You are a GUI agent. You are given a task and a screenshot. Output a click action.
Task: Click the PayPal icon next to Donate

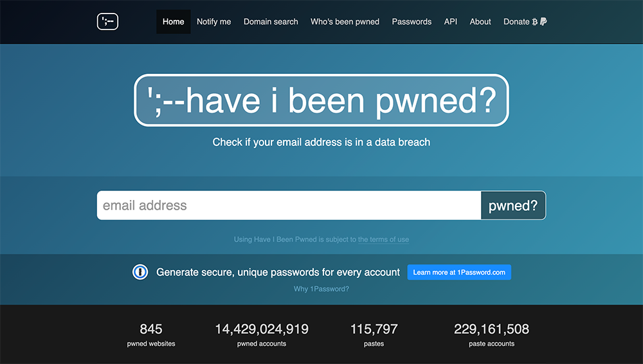pos(543,22)
